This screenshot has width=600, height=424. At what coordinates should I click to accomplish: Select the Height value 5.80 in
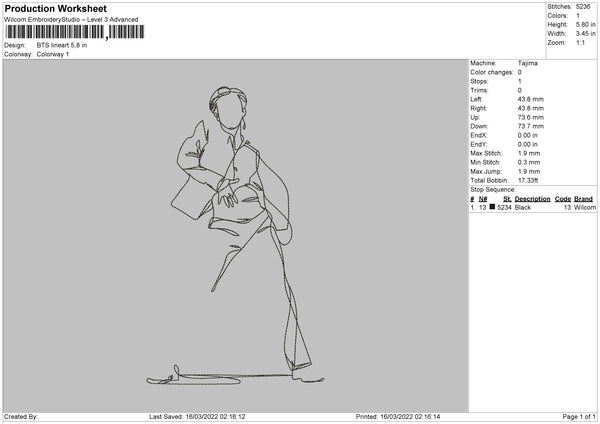coord(585,24)
